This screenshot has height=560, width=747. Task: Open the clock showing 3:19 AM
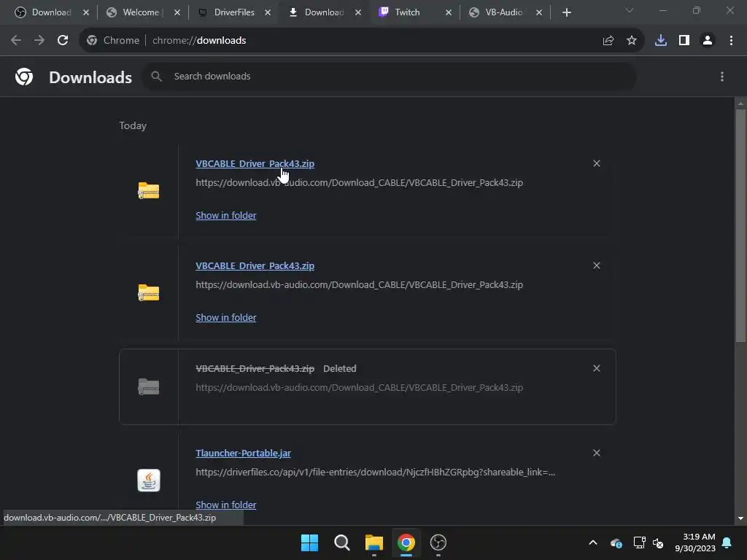coord(695,542)
